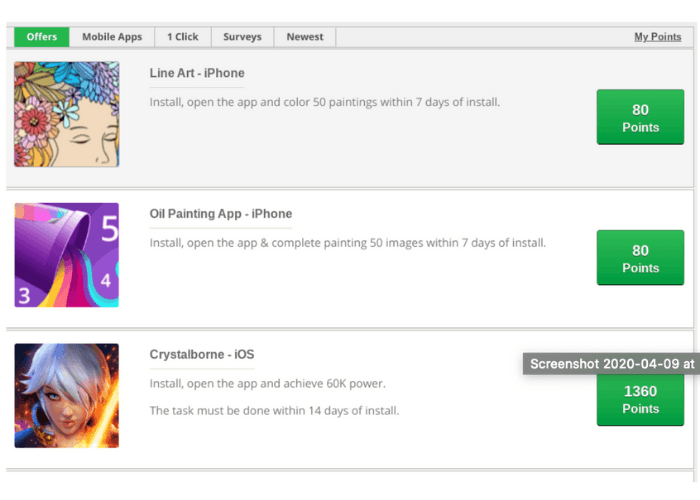Open the My Points link

pos(658,37)
